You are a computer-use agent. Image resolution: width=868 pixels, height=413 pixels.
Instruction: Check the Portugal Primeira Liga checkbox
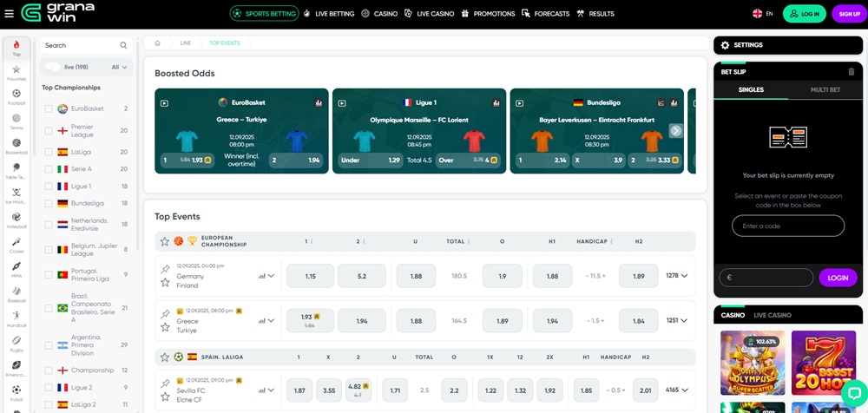(x=49, y=274)
